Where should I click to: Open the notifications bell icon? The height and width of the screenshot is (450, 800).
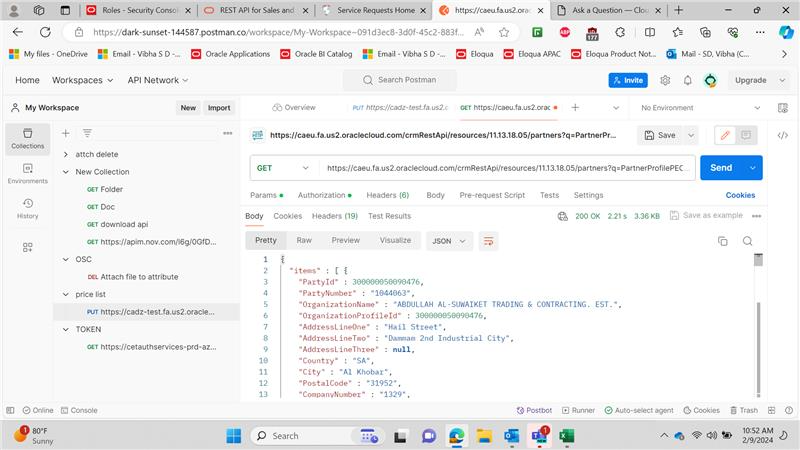(x=688, y=80)
